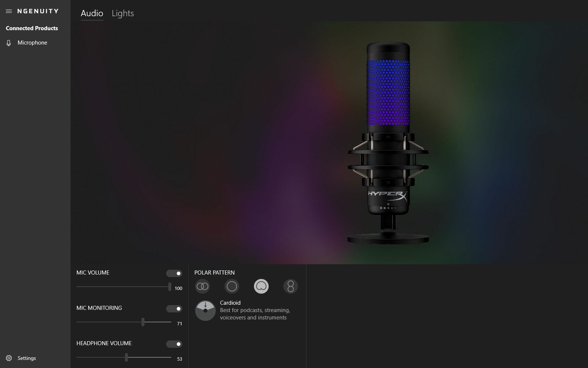The height and width of the screenshot is (368, 588).
Task: Click the Connected Products heading
Action: pos(32,28)
